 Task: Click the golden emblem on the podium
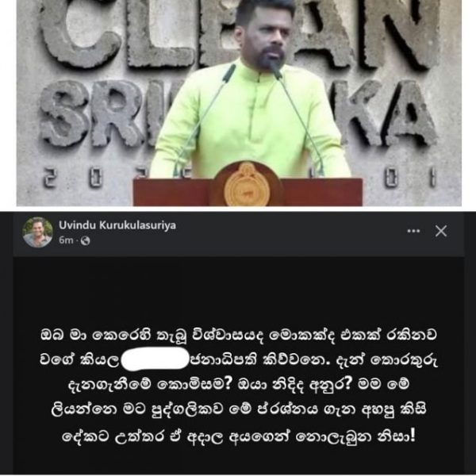pyautogui.click(x=247, y=184)
